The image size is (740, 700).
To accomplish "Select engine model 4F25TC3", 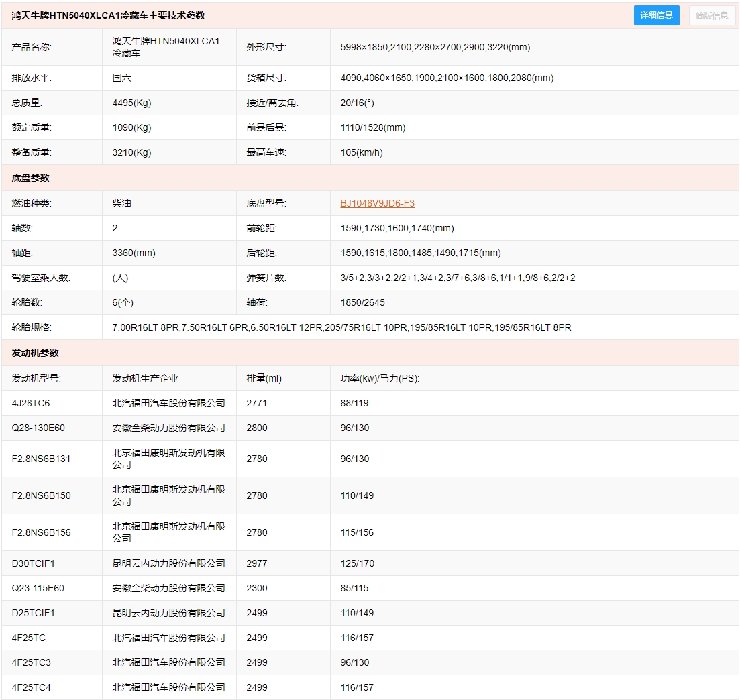I will pos(31,662).
